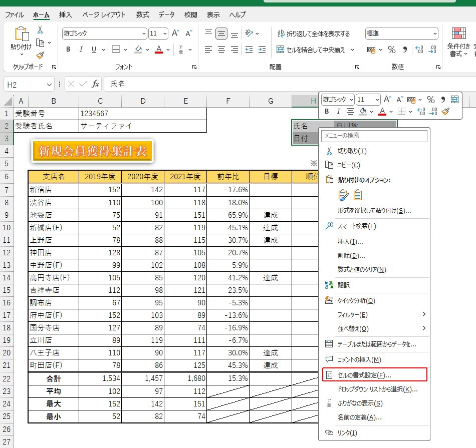Click the Merge and Center icon in mini toolbar
Image resolution: width=476 pixels, height=448 pixels.
[454, 100]
